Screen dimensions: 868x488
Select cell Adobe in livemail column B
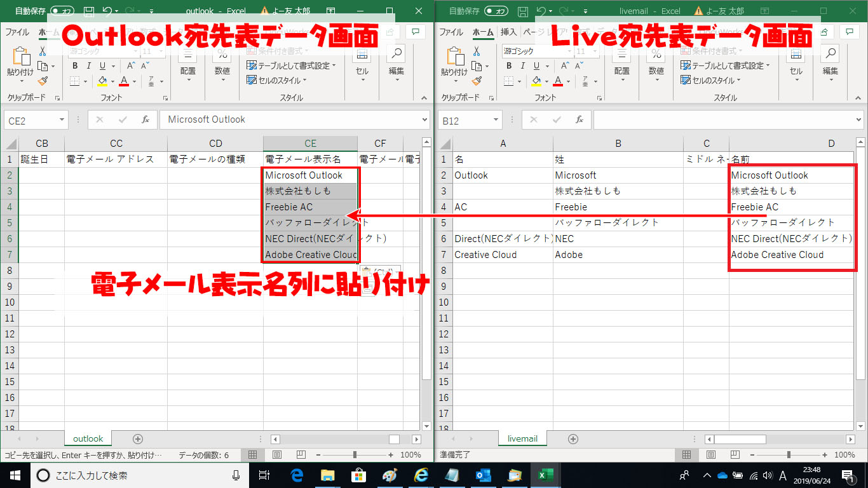(618, 255)
